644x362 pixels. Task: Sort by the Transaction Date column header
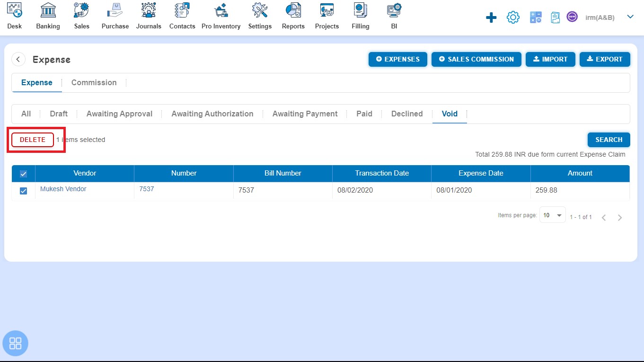point(382,173)
